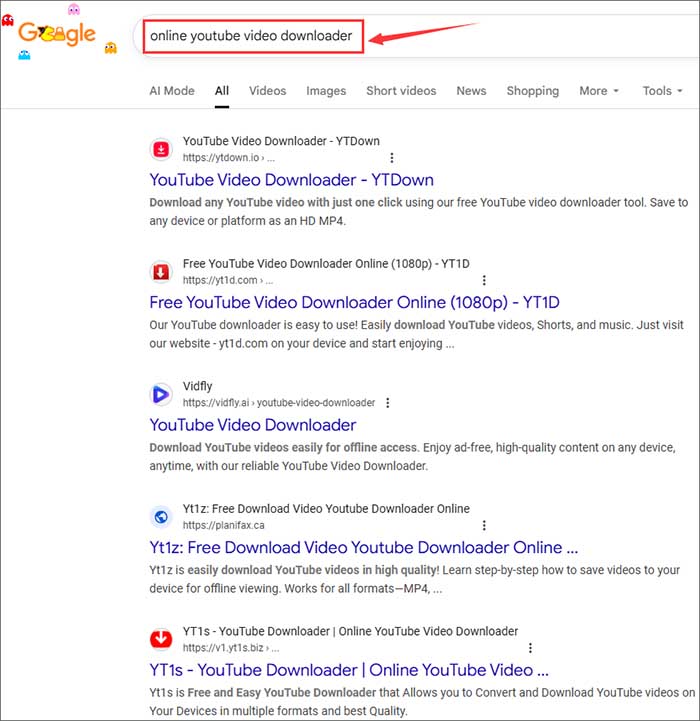The image size is (700, 721).
Task: Expand the More dropdown
Action: tap(599, 91)
